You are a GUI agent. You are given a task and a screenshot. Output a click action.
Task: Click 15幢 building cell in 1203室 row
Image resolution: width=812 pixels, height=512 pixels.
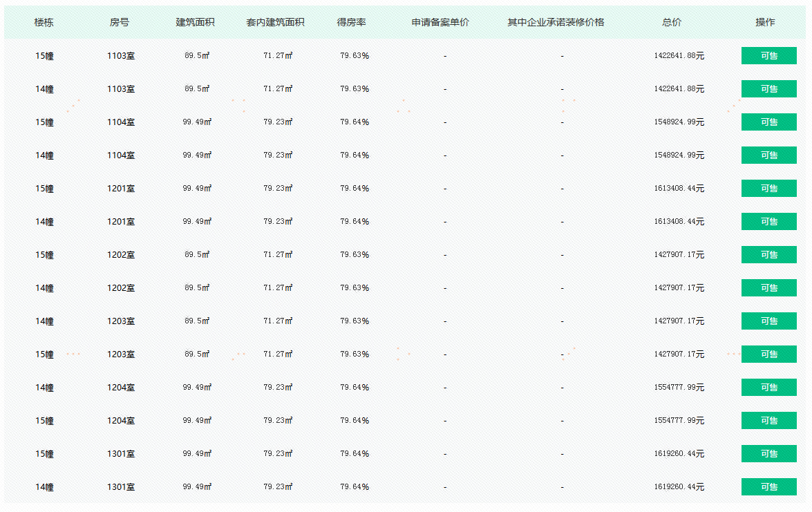(x=44, y=354)
